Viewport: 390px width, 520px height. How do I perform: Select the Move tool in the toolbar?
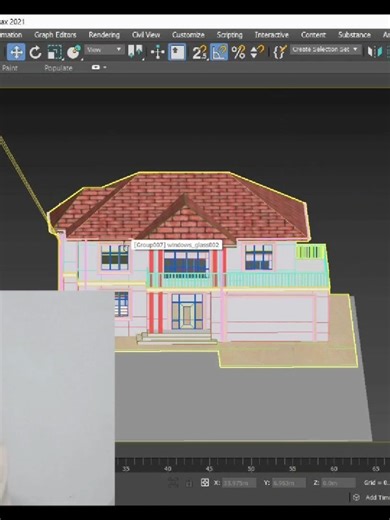coord(16,52)
